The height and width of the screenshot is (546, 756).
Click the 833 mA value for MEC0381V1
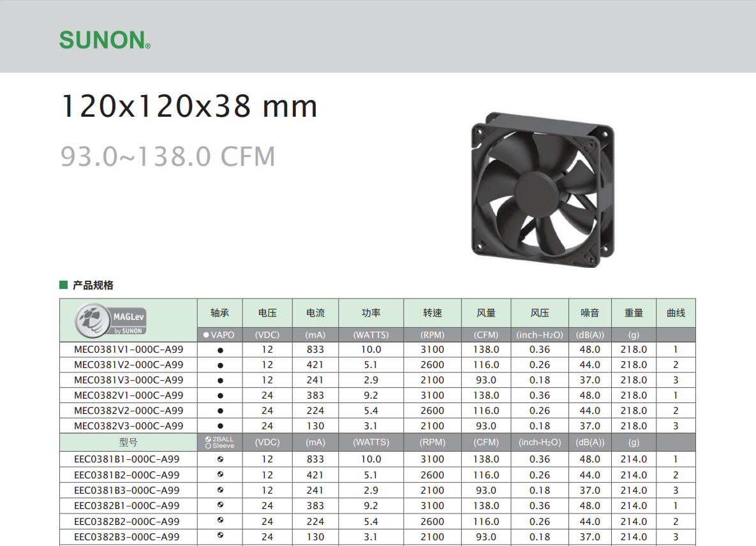315,350
